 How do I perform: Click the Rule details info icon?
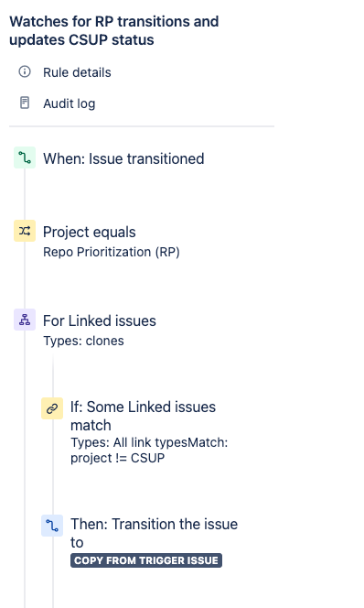click(25, 71)
